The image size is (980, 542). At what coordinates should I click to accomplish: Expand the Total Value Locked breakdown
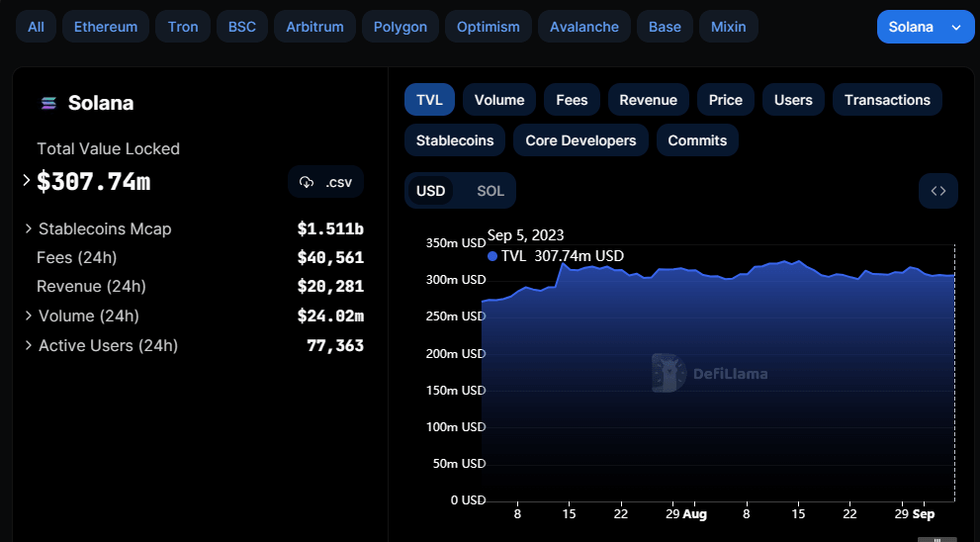(27, 180)
